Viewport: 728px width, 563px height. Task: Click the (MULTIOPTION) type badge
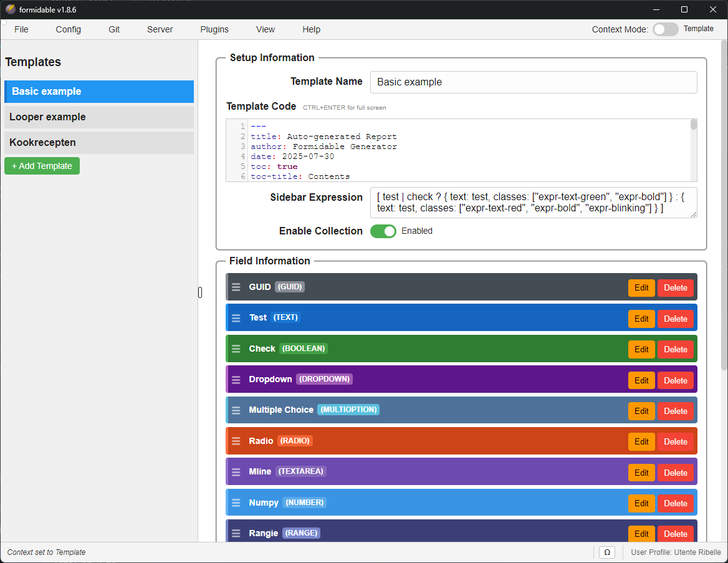click(348, 410)
